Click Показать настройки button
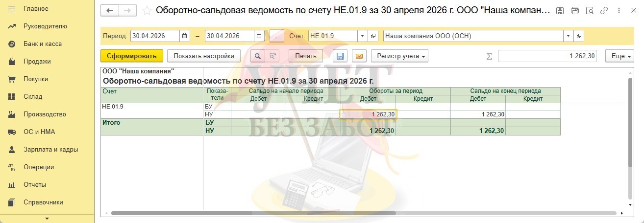Image resolution: width=644 pixels, height=223 pixels. 204,56
